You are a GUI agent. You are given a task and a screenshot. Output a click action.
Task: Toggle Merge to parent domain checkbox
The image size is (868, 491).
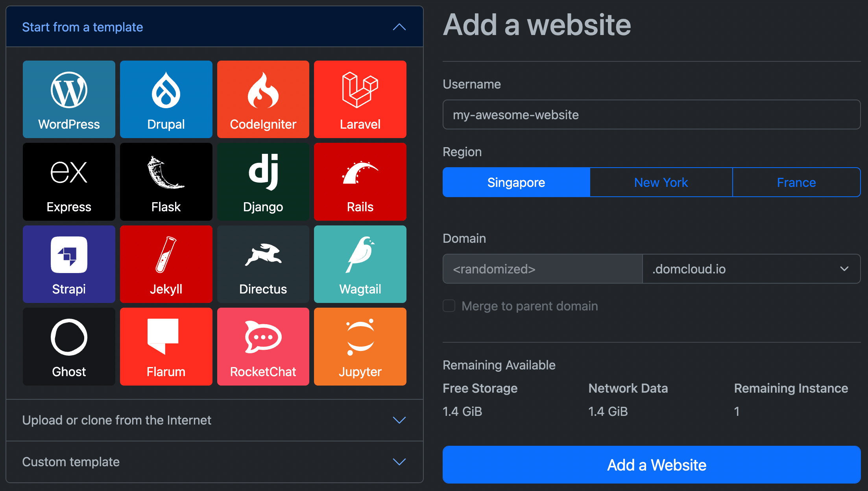click(x=449, y=306)
